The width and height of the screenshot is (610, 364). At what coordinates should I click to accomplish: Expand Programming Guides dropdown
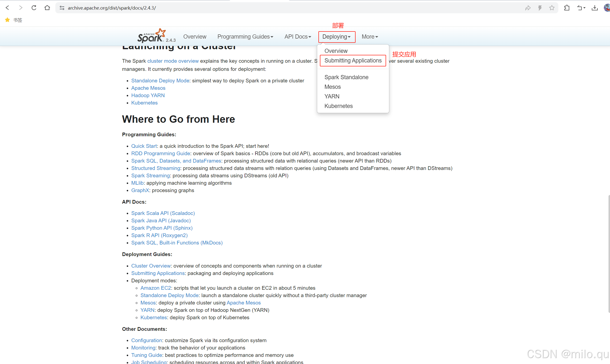click(245, 37)
